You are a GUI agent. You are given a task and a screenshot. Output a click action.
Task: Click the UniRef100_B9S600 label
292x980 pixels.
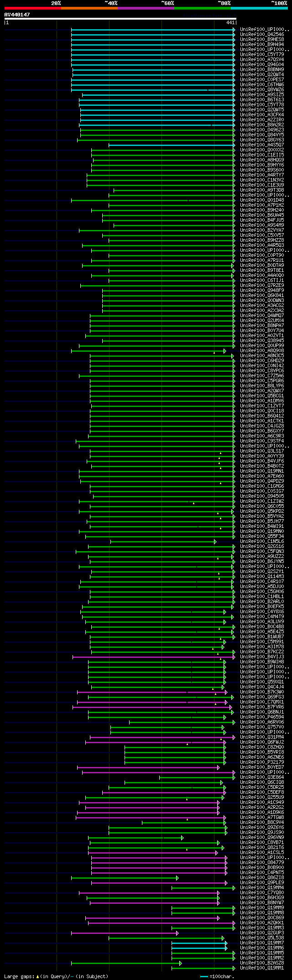262,170
